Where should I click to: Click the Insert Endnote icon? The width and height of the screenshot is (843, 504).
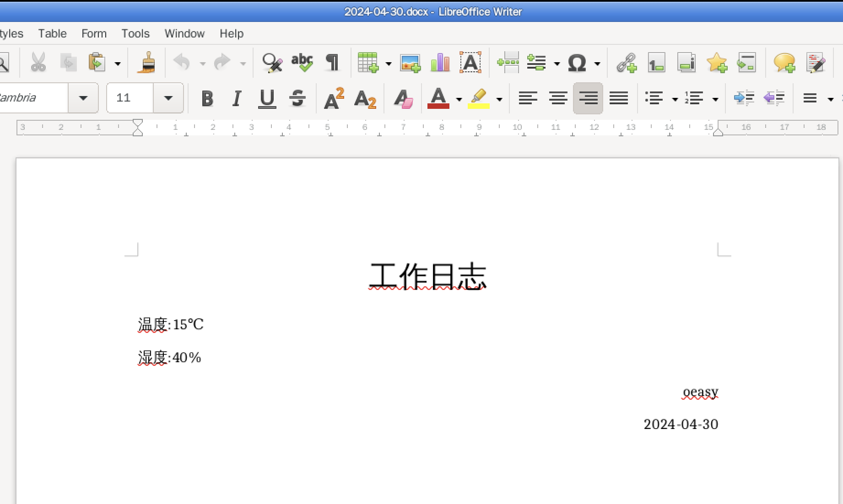pos(686,63)
